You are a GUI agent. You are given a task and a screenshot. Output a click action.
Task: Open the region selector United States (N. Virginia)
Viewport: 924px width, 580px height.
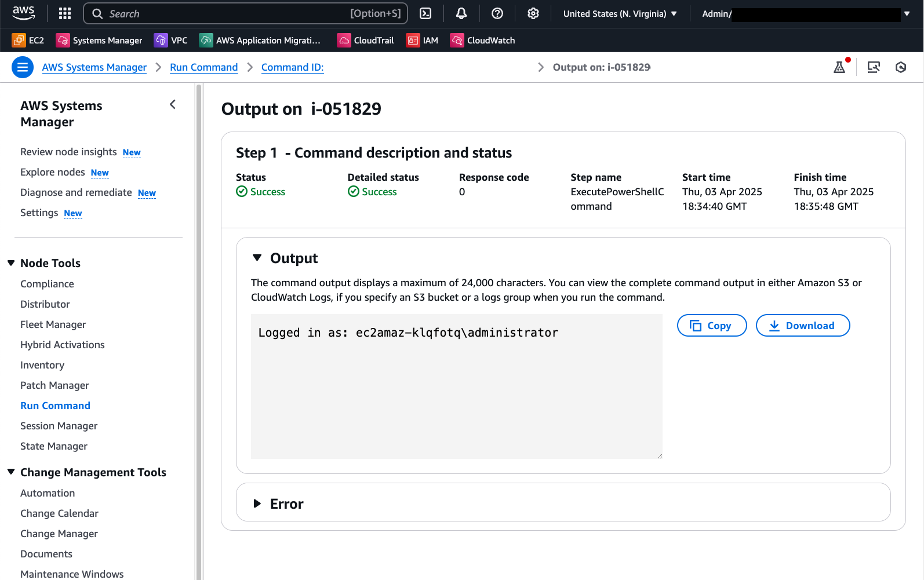coord(620,13)
